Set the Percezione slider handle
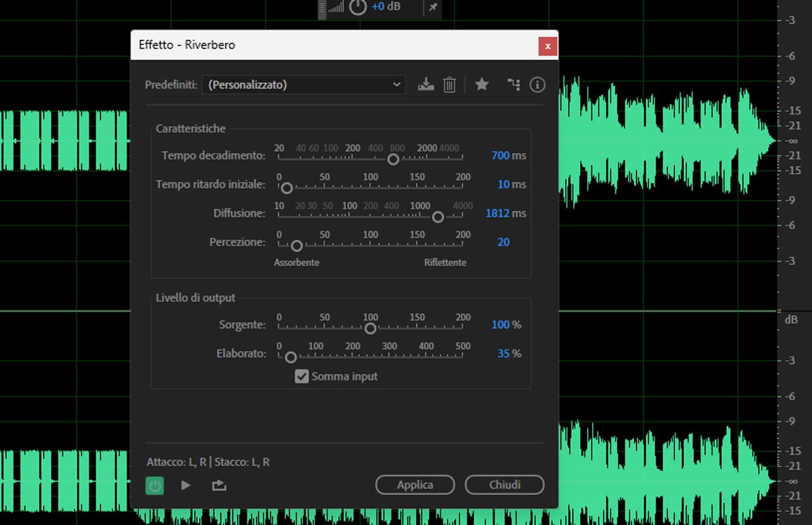The height and width of the screenshot is (525, 812). 297,246
